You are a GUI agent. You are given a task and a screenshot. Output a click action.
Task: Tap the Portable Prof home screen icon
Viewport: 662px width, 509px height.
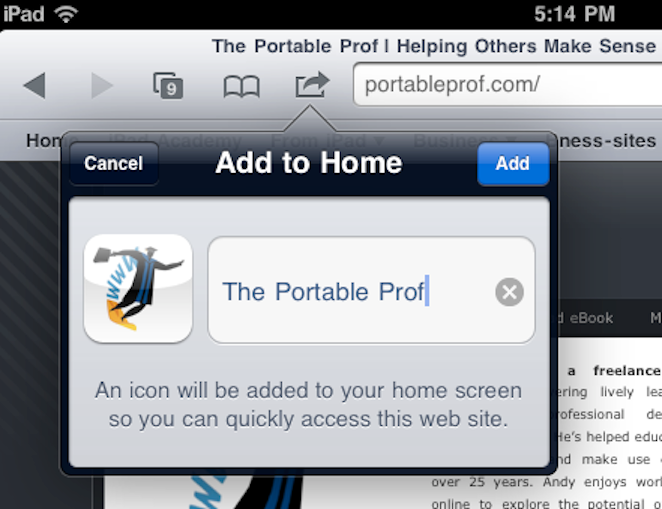tap(138, 289)
